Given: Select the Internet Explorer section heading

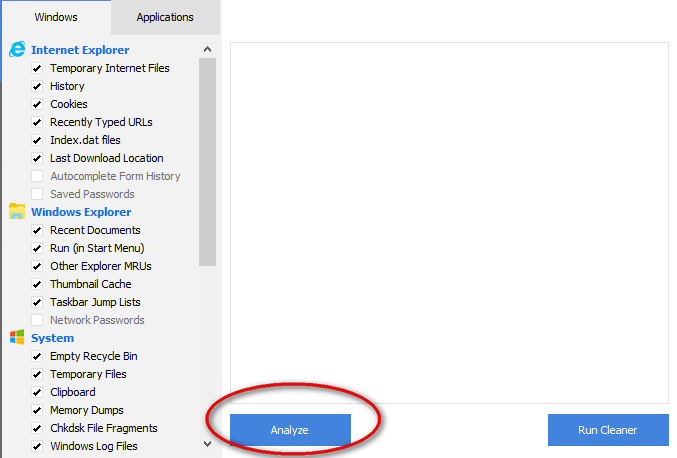Looking at the screenshot, I should coord(80,50).
